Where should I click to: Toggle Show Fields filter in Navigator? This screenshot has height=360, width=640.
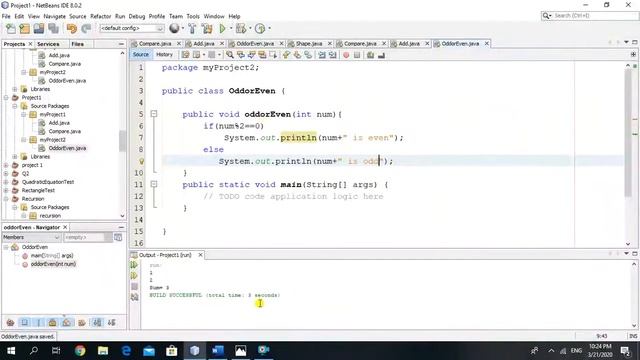pos(25,322)
